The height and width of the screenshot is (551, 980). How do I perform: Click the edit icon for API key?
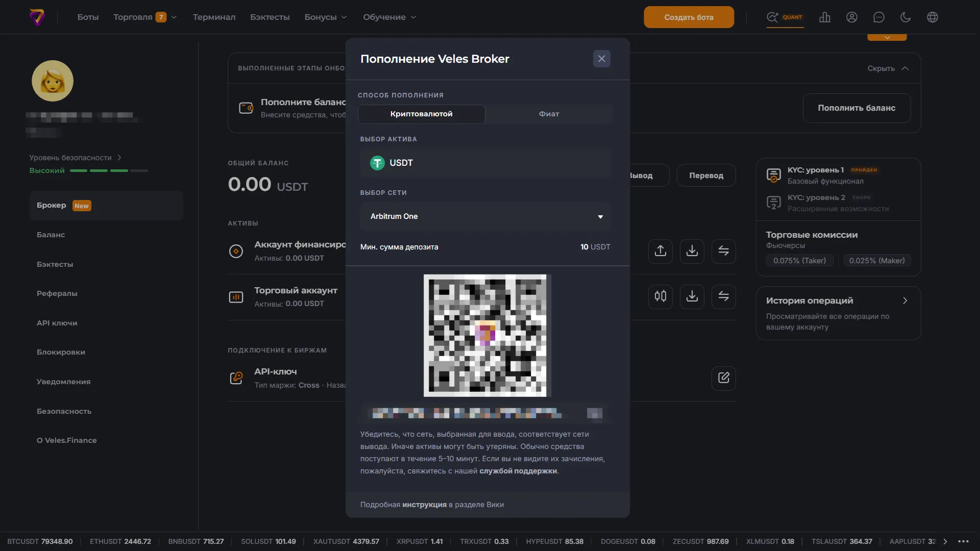point(724,378)
